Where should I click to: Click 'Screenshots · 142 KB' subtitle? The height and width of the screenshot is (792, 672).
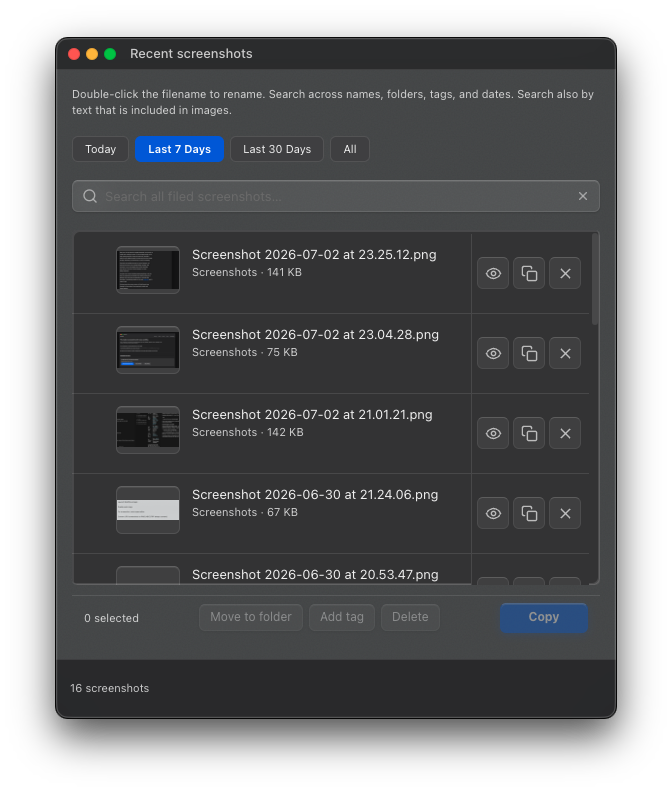tap(248, 432)
